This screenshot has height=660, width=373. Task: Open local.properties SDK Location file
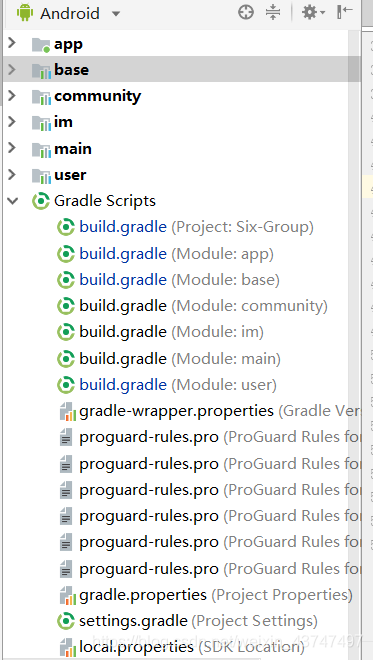click(x=192, y=647)
